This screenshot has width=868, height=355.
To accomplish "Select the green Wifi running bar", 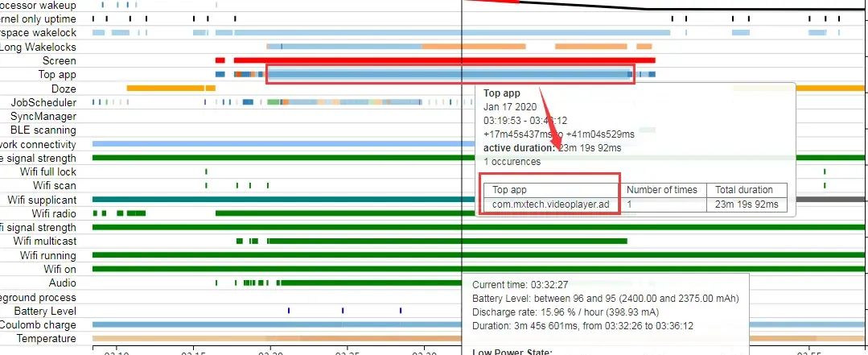I will click(479, 254).
